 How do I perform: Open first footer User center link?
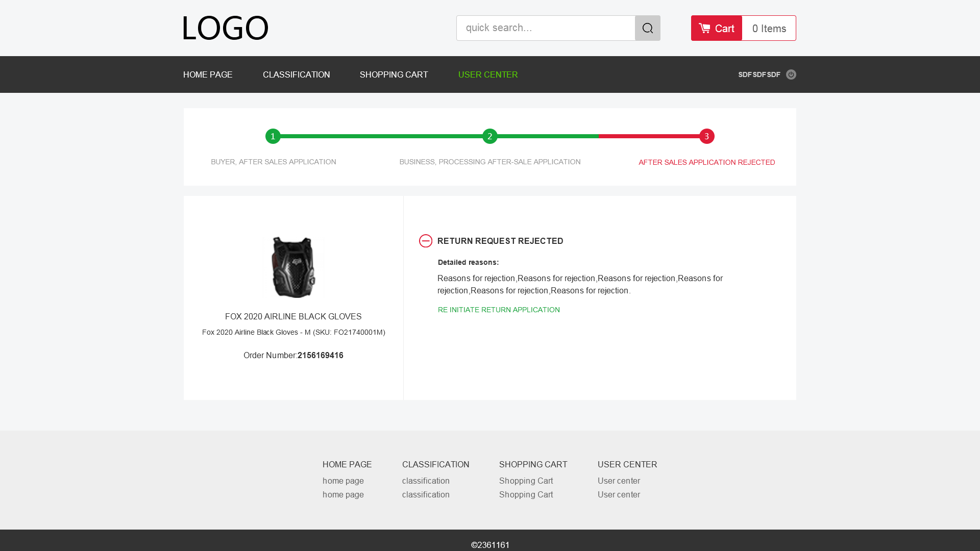(619, 481)
